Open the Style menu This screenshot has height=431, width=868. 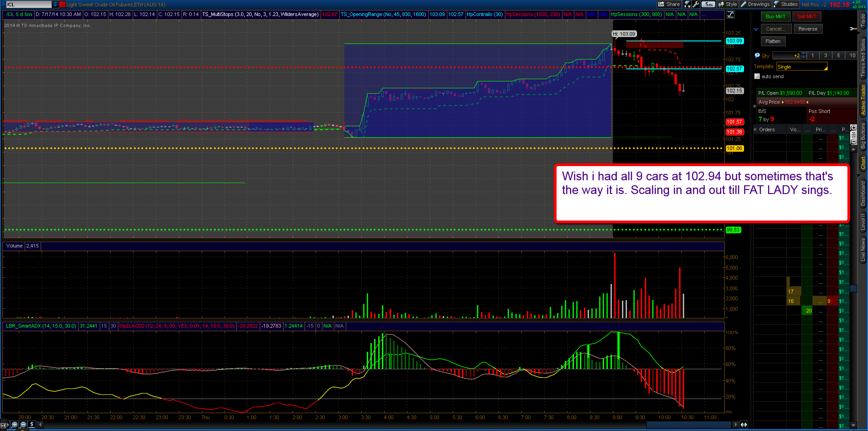[x=728, y=4]
